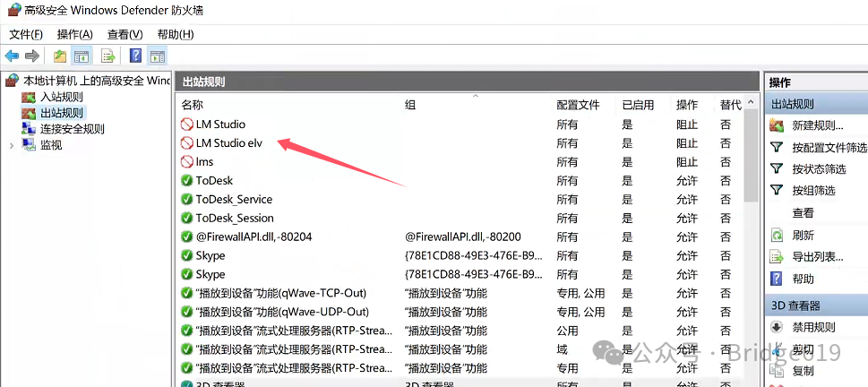
Task: Select the lms rule name
Action: [204, 162]
